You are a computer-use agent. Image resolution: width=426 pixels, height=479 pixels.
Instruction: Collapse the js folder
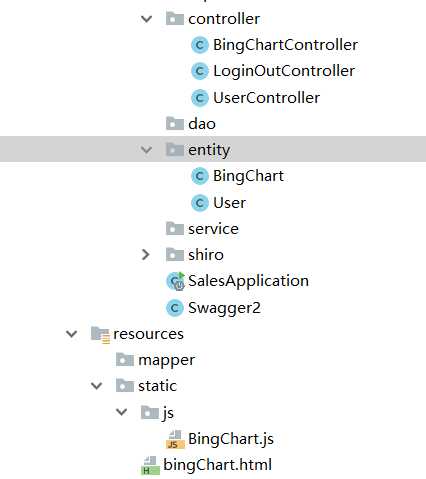[x=122, y=412]
